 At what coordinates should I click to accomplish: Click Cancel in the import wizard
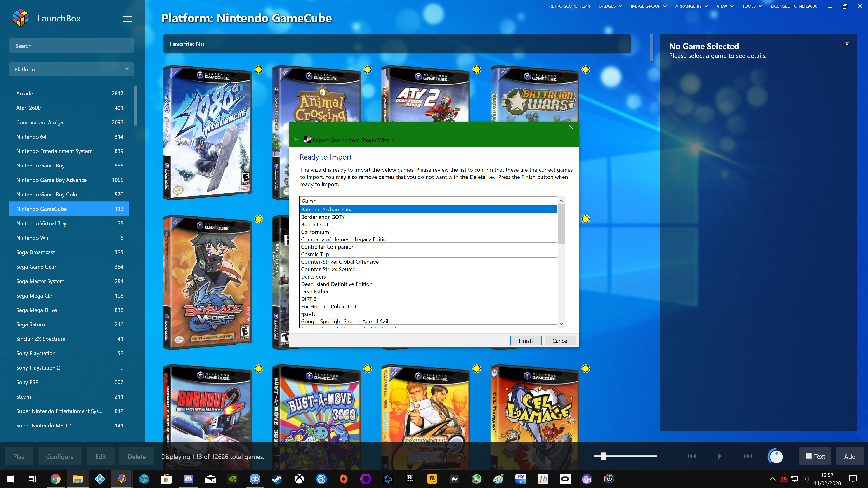coord(560,340)
